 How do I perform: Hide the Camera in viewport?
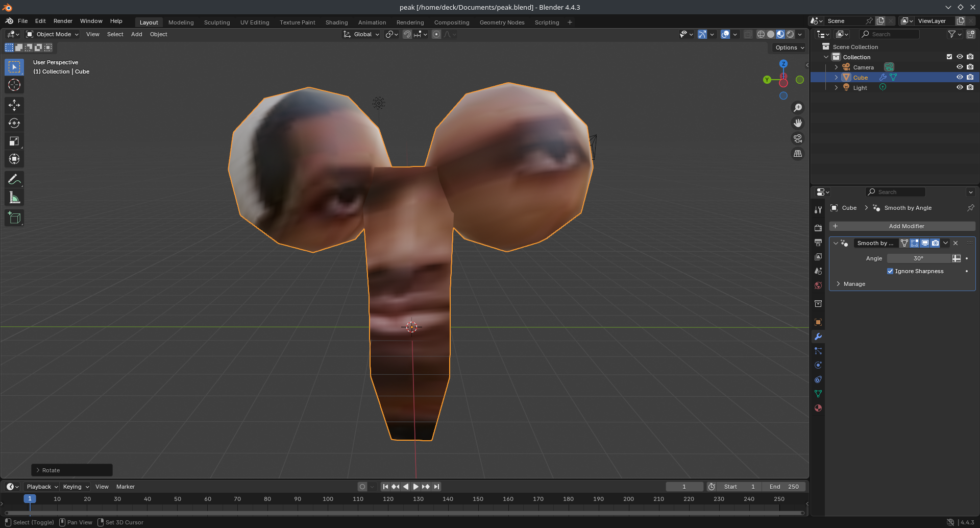[x=960, y=67]
